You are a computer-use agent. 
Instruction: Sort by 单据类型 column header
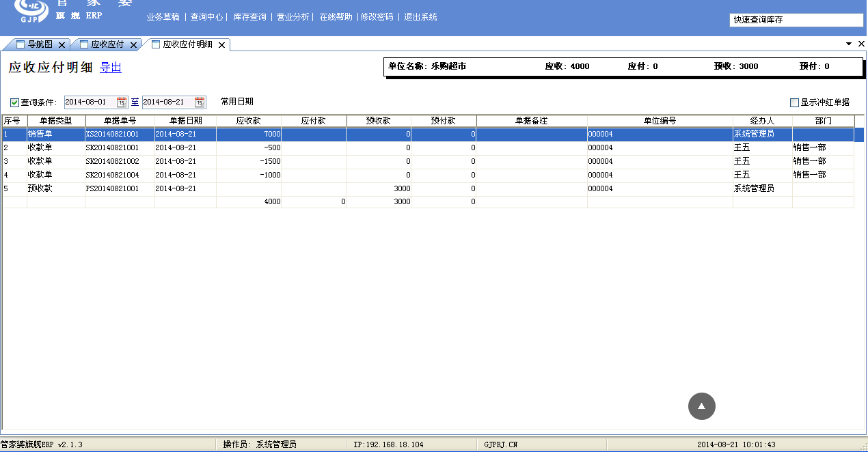pos(56,121)
